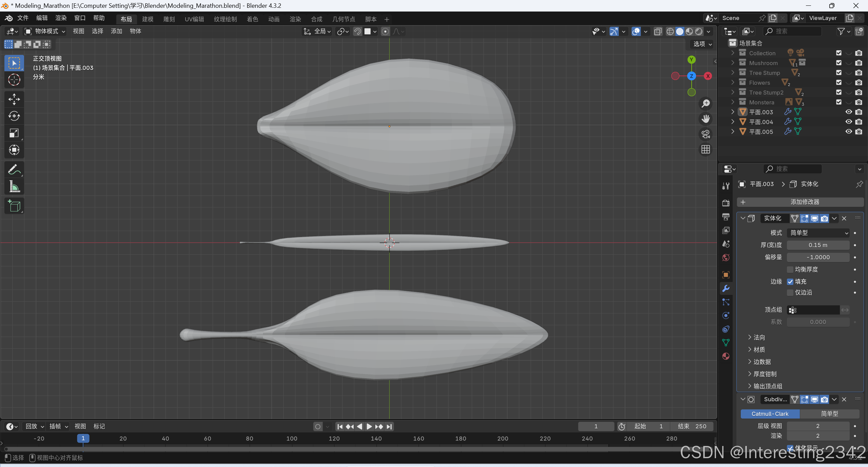
Task: Select the Rotate tool
Action: pos(14,116)
